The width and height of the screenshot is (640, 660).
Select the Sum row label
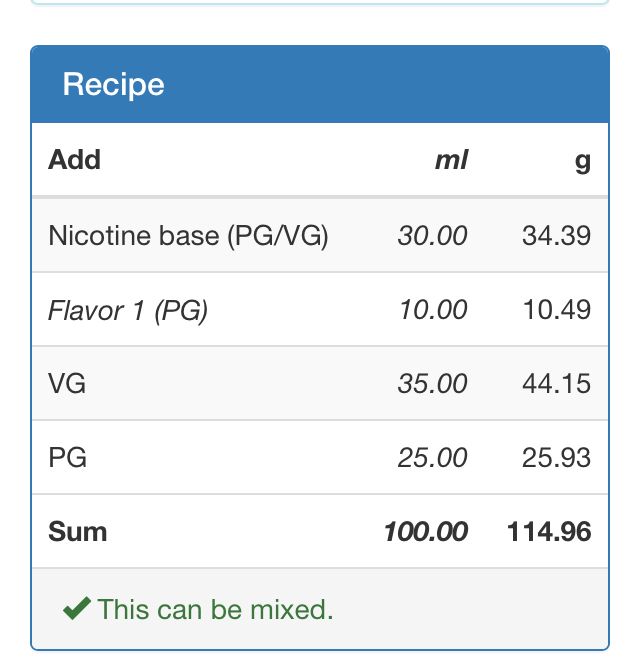pos(77,532)
